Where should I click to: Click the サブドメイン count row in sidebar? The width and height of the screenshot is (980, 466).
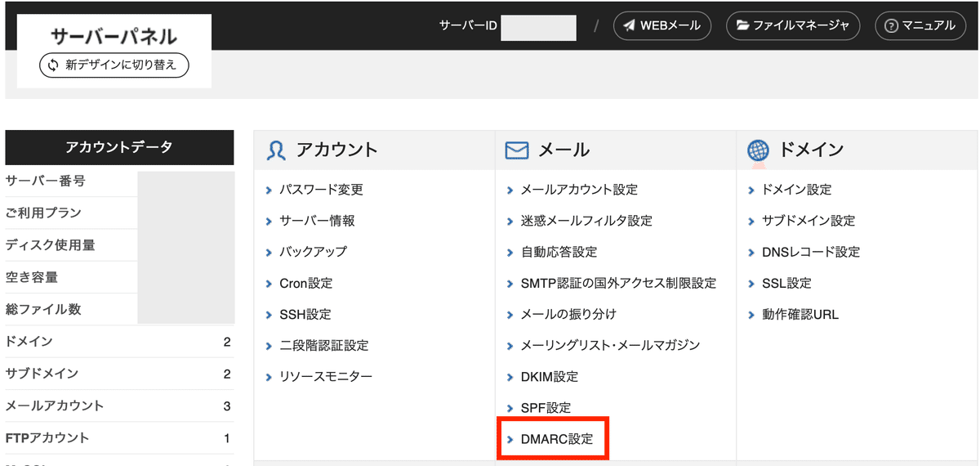tap(119, 374)
